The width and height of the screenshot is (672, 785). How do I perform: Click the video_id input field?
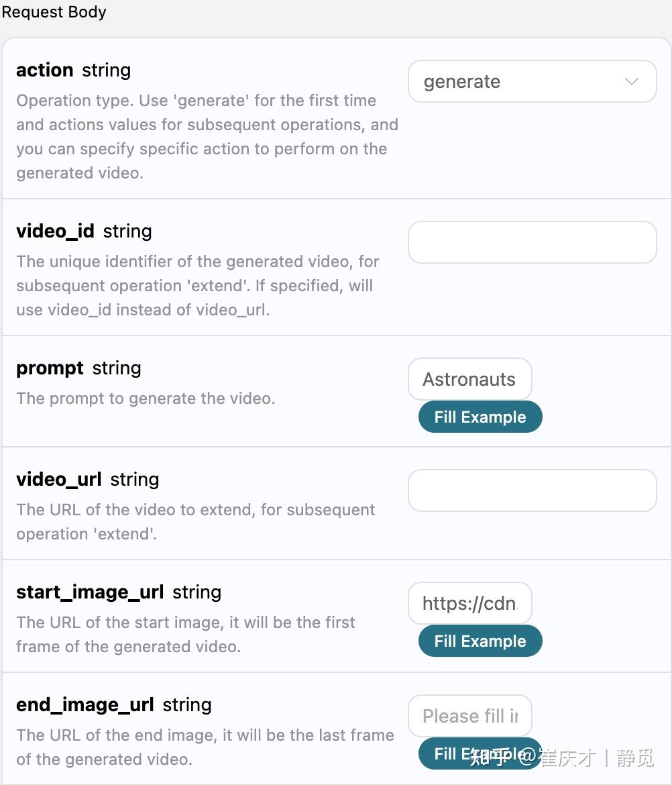click(532, 242)
